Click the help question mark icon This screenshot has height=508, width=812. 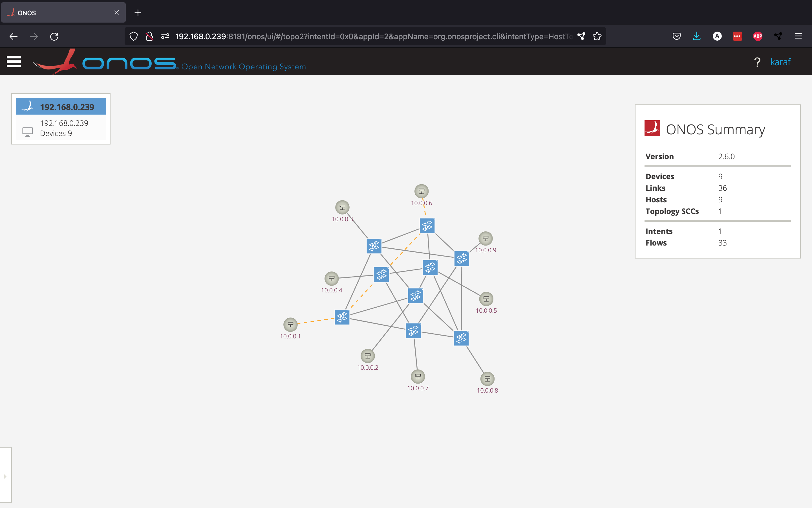[x=757, y=62]
